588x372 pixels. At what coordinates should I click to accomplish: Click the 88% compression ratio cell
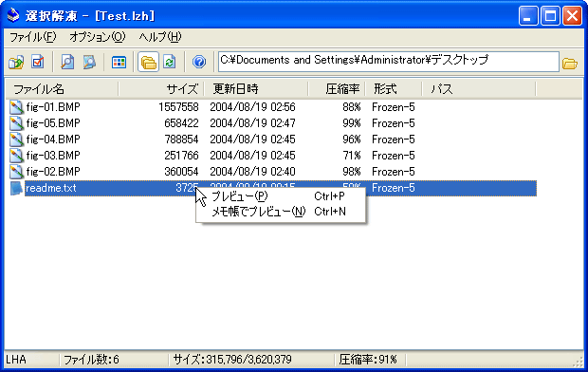click(x=351, y=107)
